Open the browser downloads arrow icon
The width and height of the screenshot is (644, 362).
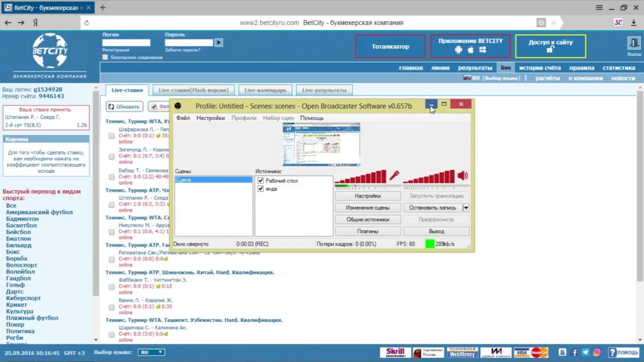[634, 23]
